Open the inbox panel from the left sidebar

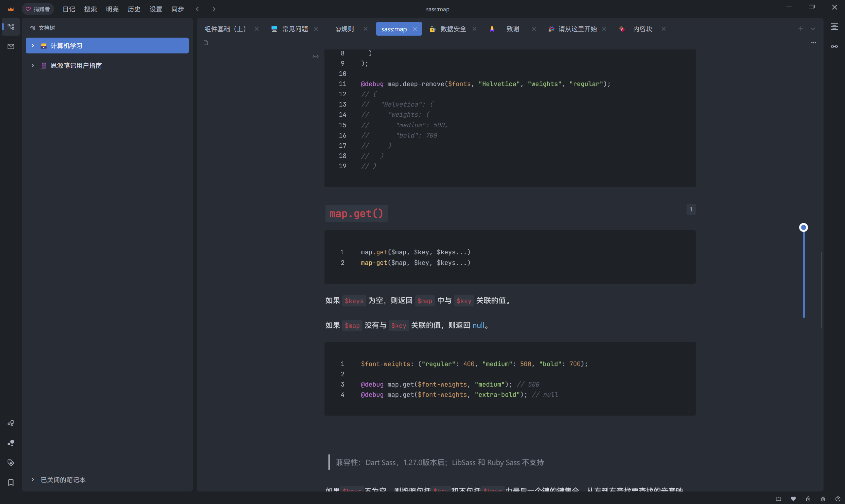click(x=11, y=47)
